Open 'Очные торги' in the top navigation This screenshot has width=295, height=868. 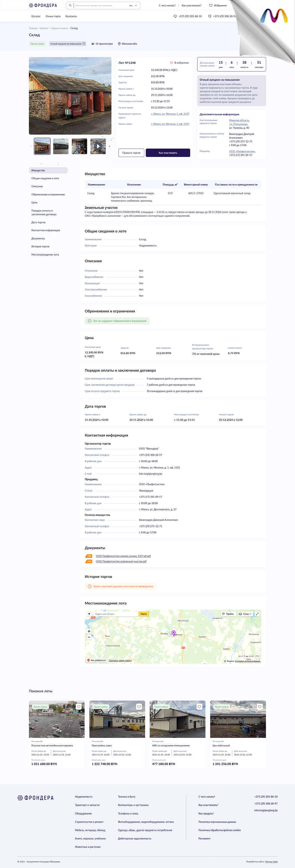(x=53, y=16)
